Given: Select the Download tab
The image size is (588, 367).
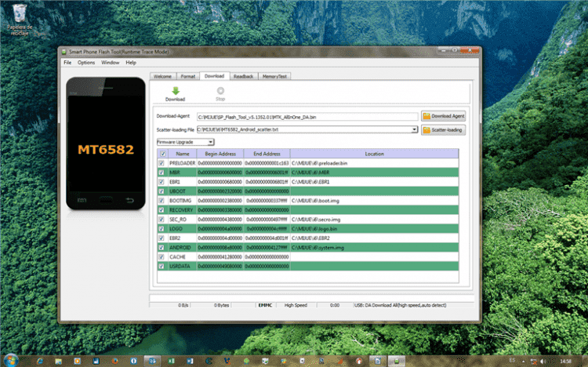Looking at the screenshot, I should [x=215, y=76].
